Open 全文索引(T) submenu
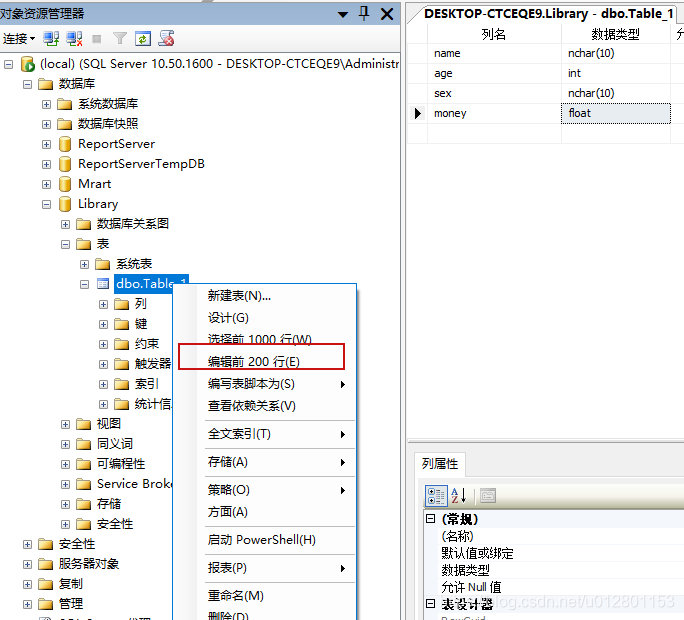The height and width of the screenshot is (620, 684). [x=265, y=434]
